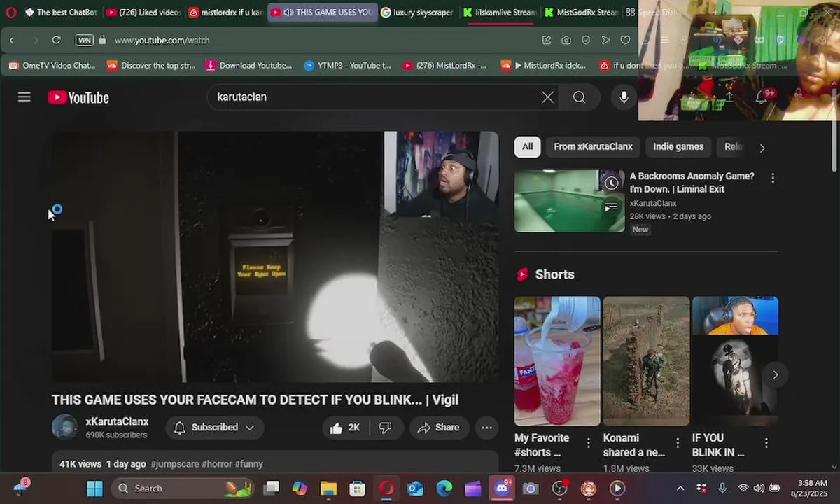
Task: Open YouTube notifications bell
Action: [762, 97]
